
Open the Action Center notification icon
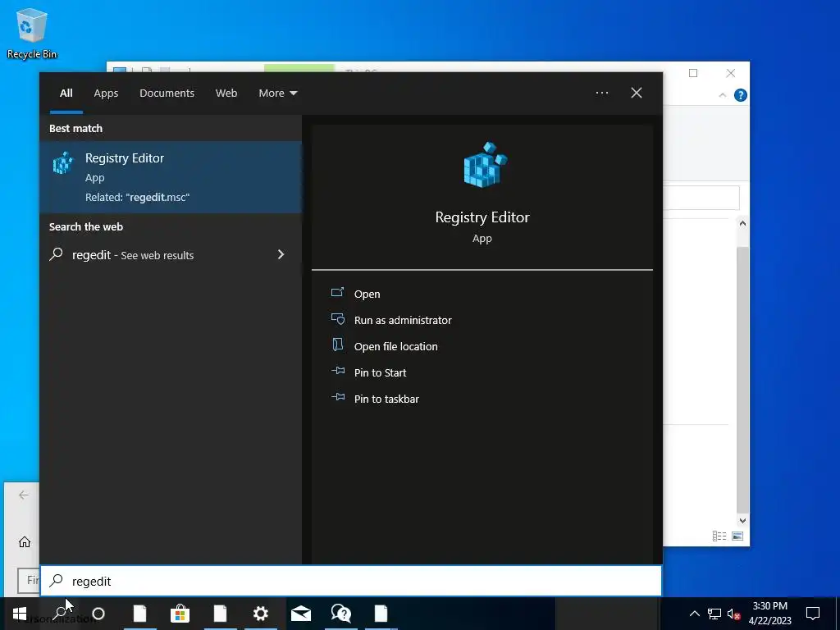click(x=813, y=614)
